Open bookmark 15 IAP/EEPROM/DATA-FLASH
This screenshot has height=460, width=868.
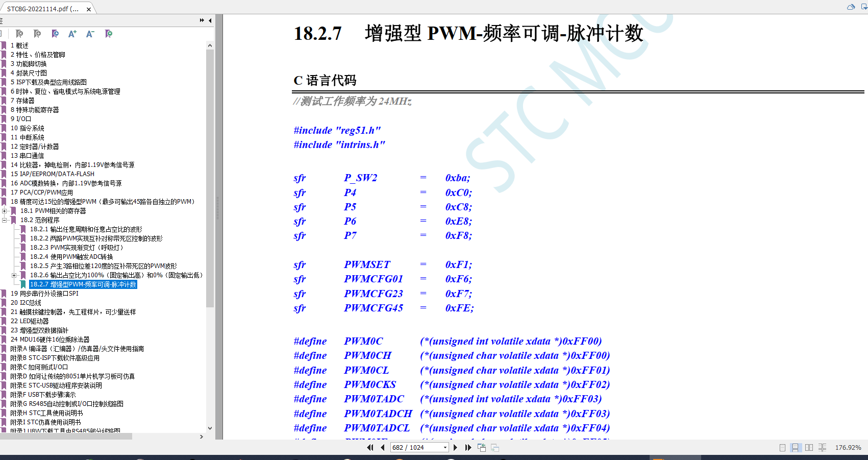pos(53,174)
